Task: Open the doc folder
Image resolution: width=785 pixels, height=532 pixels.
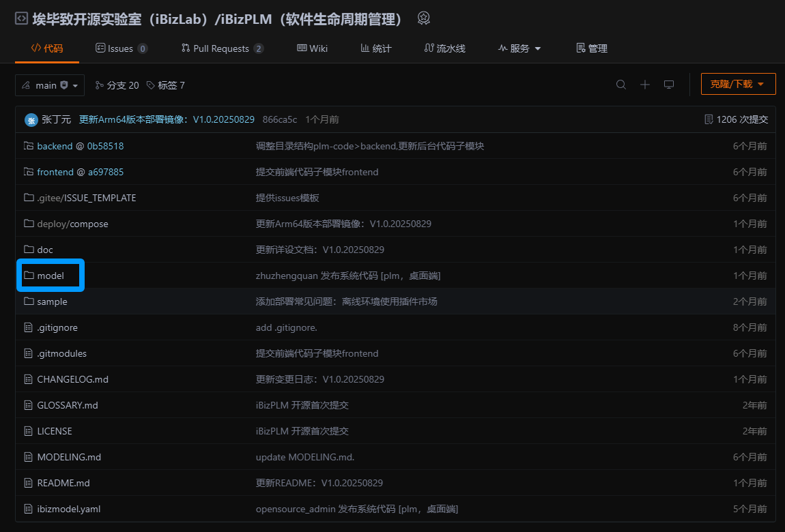Action: click(x=45, y=250)
